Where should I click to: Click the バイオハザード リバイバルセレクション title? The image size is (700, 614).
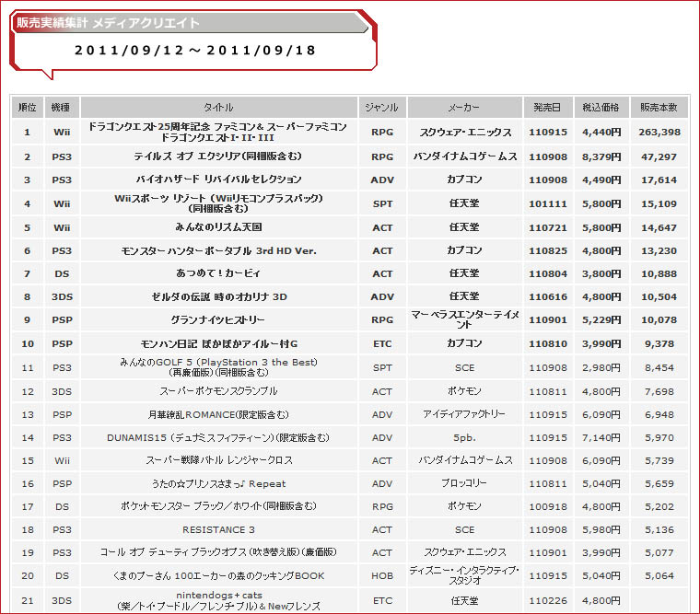click(x=219, y=180)
